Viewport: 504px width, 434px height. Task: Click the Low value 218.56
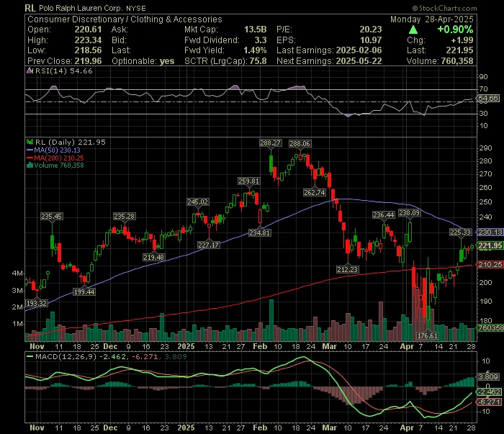click(x=88, y=50)
